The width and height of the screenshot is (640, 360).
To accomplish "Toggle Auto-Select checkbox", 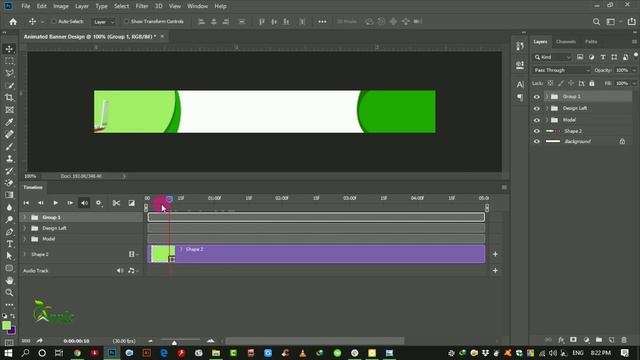I will 53,22.
